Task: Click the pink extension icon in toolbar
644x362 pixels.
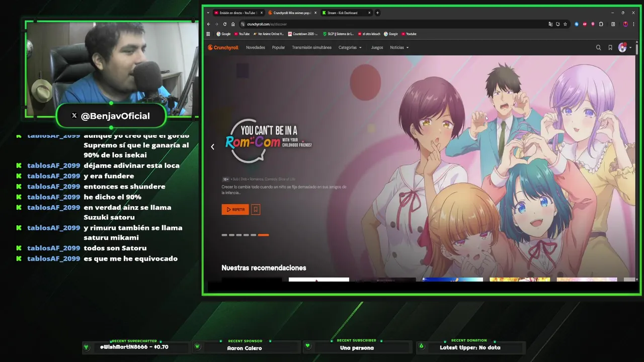Action: (593, 24)
